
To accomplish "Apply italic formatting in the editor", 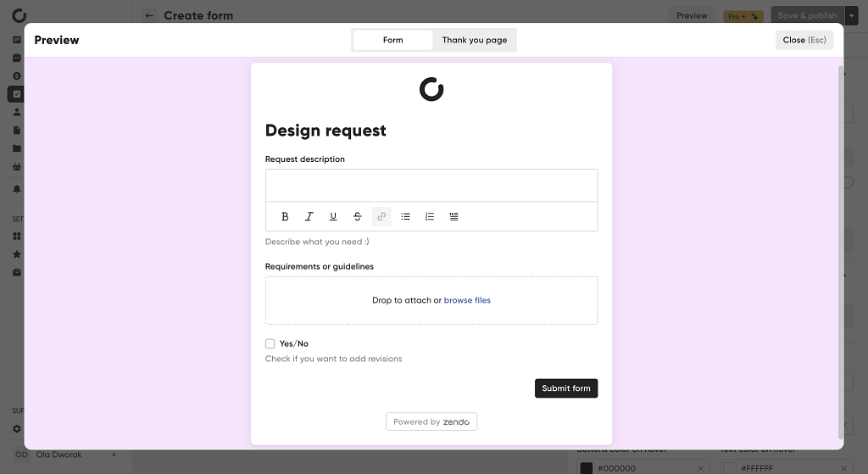I will pos(309,216).
